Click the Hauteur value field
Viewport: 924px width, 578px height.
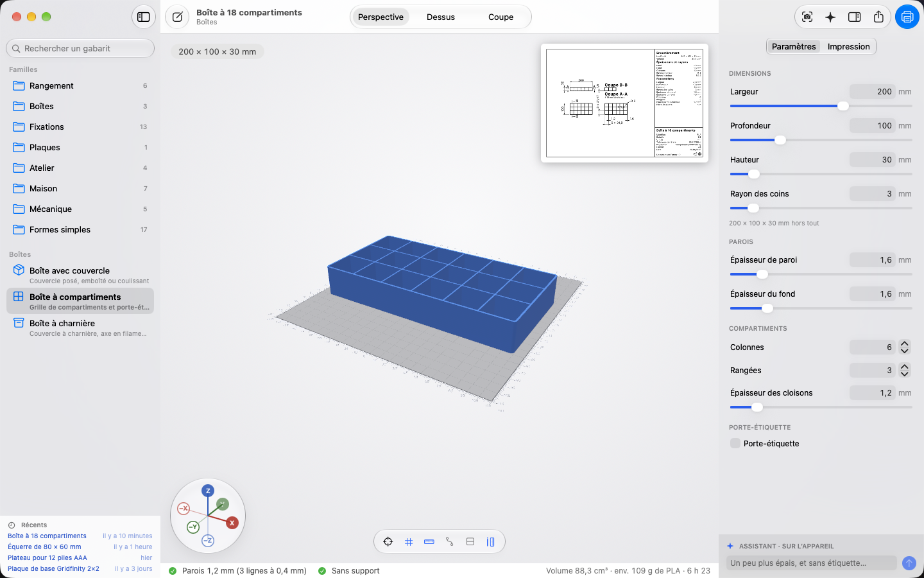tap(873, 160)
